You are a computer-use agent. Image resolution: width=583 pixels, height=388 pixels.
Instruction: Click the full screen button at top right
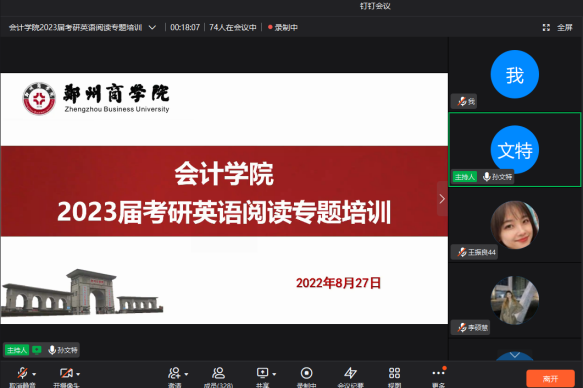click(557, 28)
